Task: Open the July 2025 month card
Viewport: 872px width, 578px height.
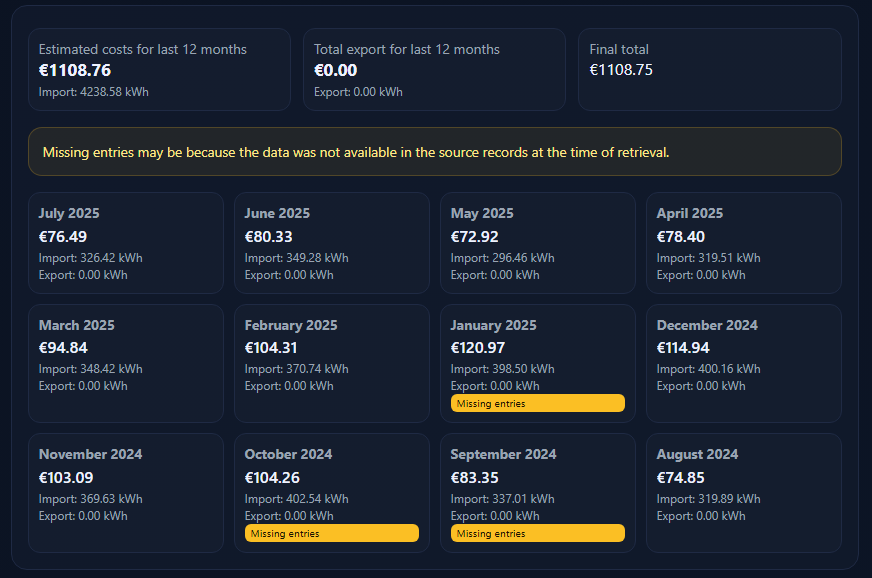Action: pyautogui.click(x=125, y=243)
